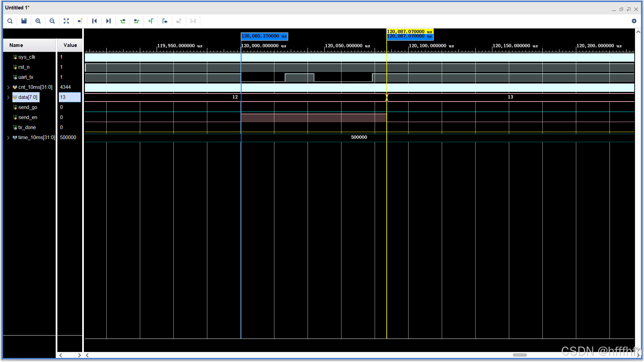The width and height of the screenshot is (644, 362).
Task: Select the send_en signal row
Action: (x=28, y=117)
